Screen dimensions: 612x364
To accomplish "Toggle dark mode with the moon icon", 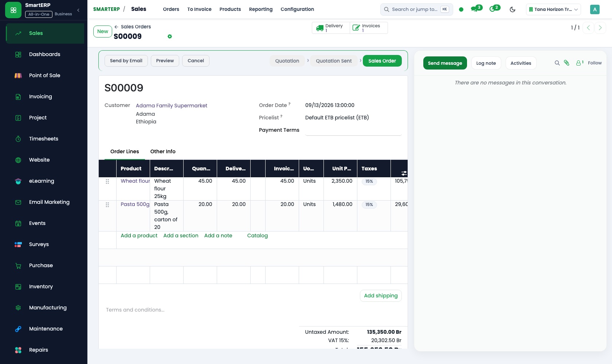I will tap(513, 9).
